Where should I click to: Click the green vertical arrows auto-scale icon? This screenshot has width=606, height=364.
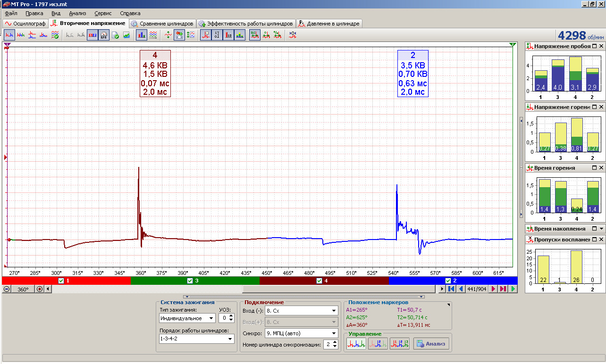tap(168, 34)
